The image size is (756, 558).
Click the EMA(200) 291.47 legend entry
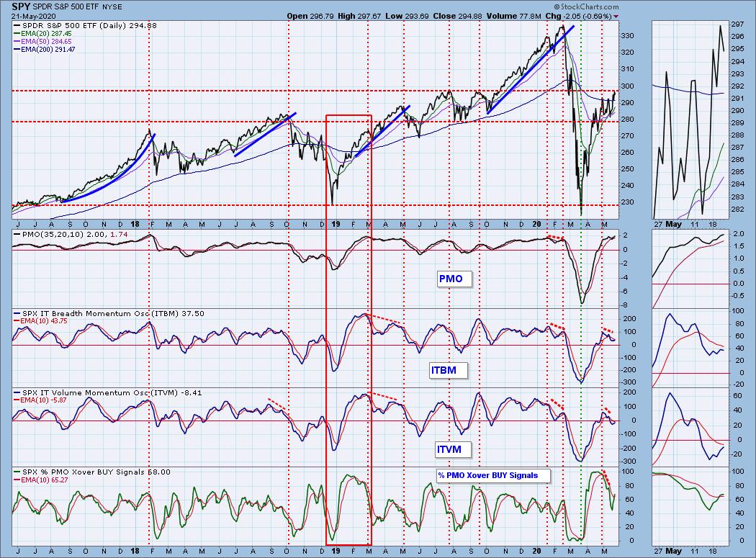coord(48,49)
